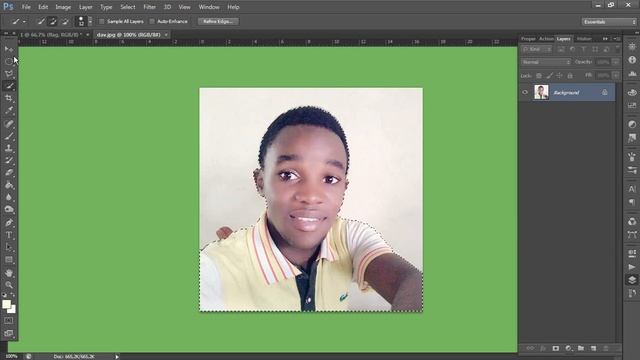
Task: Open the Image menu
Action: click(63, 7)
